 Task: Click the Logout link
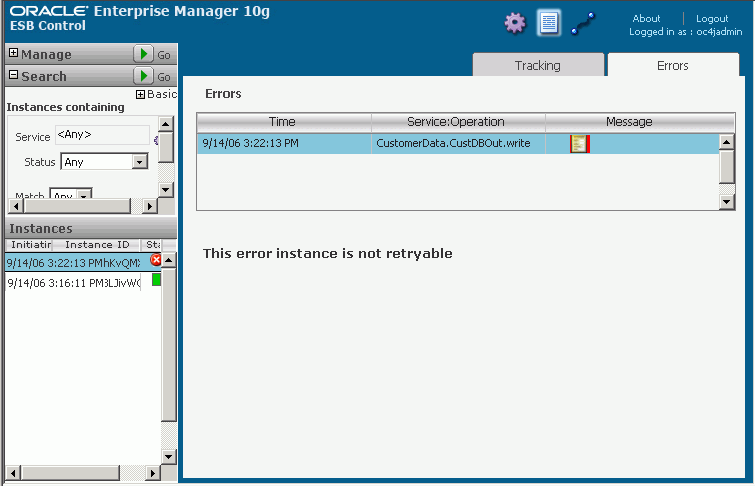[712, 18]
